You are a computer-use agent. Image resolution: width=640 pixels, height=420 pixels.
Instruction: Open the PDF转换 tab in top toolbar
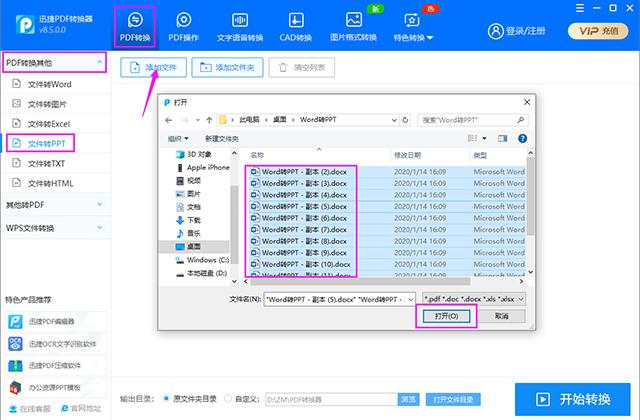135,27
